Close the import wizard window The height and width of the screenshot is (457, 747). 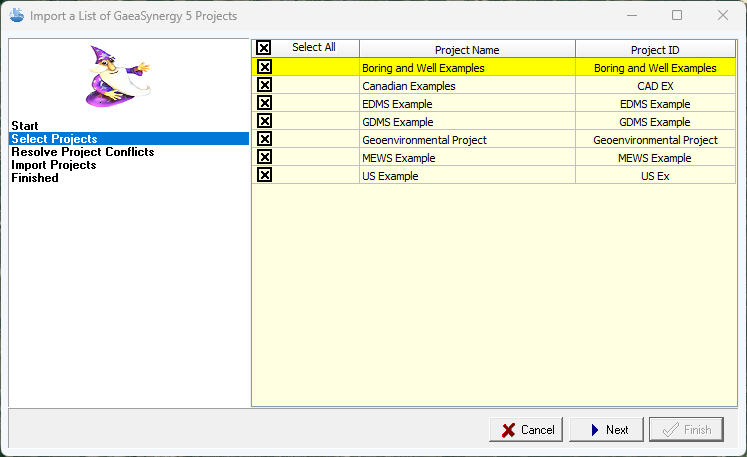(x=722, y=15)
